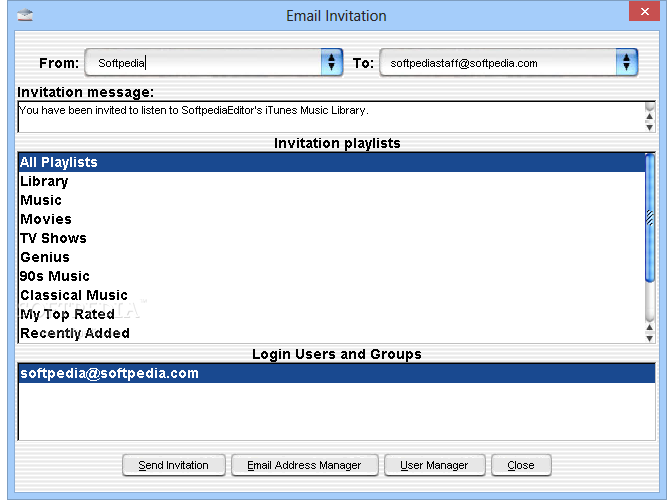Screen dimensions: 667x500
Task: Click the Close button at bottom
Action: 521,465
